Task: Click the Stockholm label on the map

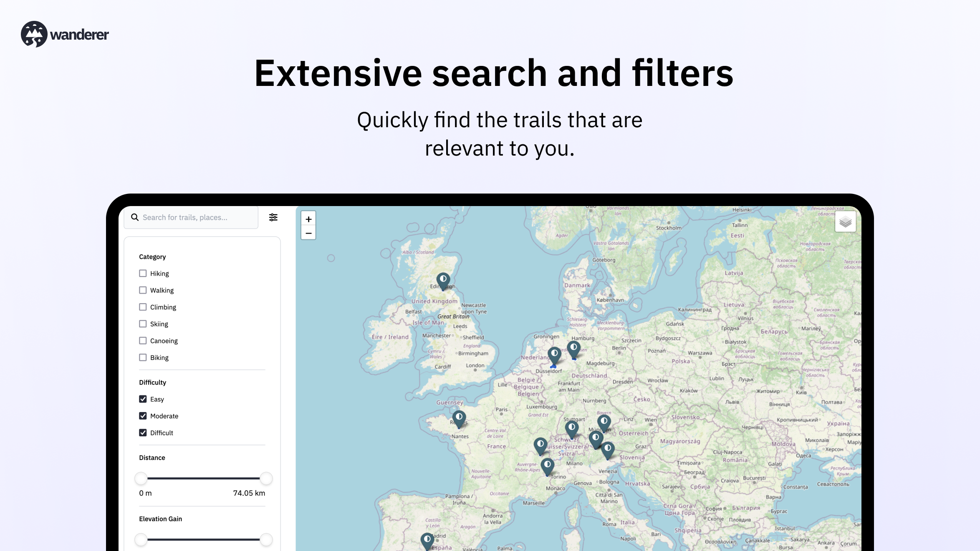Action: point(668,228)
